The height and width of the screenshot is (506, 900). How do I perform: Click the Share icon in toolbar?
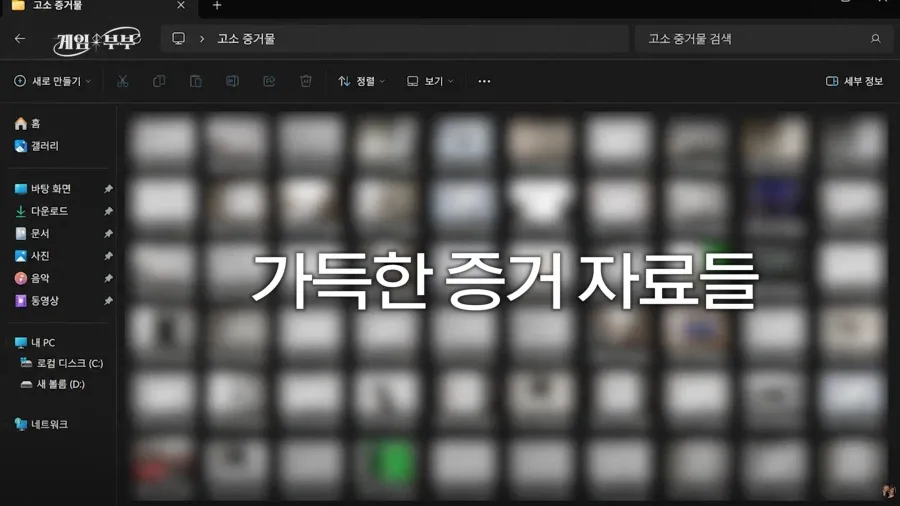[269, 81]
